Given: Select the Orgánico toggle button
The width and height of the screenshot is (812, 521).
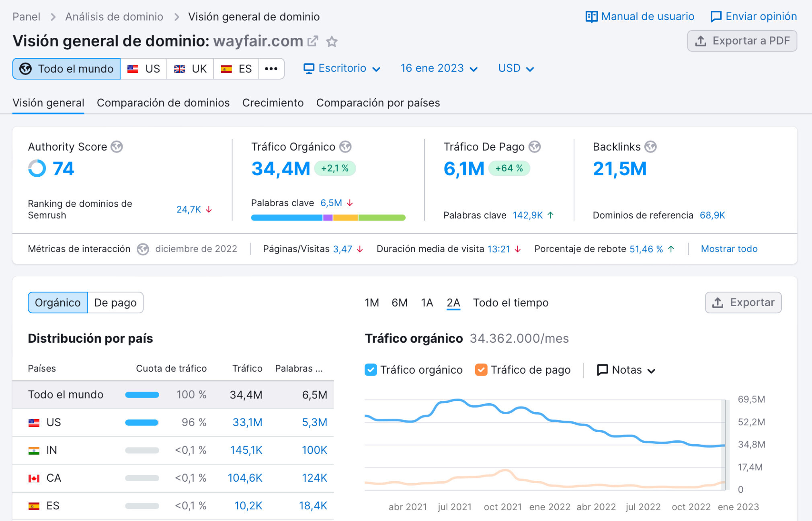Looking at the screenshot, I should pyautogui.click(x=58, y=302).
